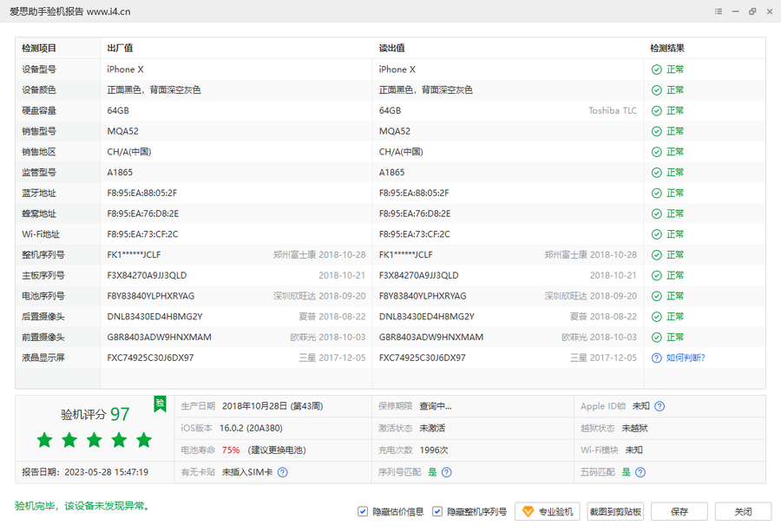The height and width of the screenshot is (532, 781).
Task: Click the first green rating star
Action: point(45,440)
